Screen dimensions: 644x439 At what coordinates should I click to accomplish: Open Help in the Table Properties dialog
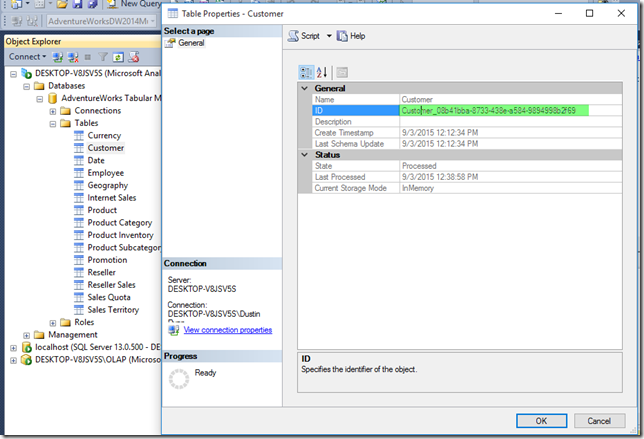tap(351, 36)
